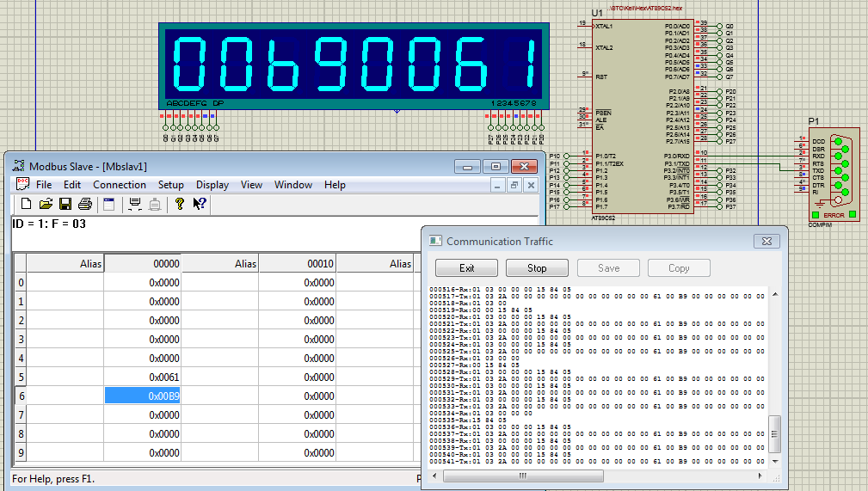The height and width of the screenshot is (491, 868).
Task: Click the 00000 column header
Action: [142, 263]
